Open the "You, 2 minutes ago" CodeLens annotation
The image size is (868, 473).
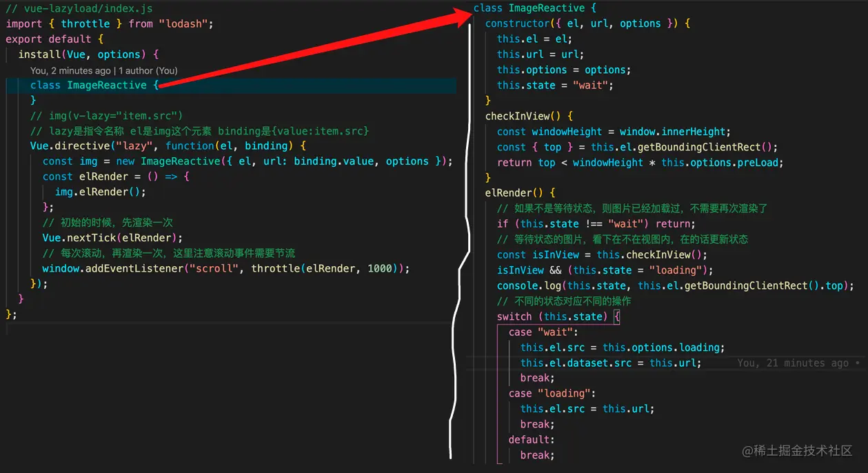tap(70, 70)
